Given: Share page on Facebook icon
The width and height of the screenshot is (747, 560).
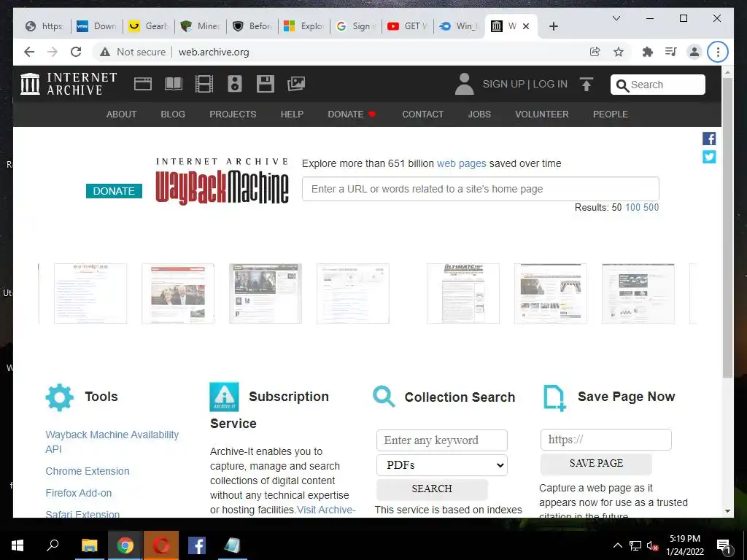Looking at the screenshot, I should click(x=709, y=139).
